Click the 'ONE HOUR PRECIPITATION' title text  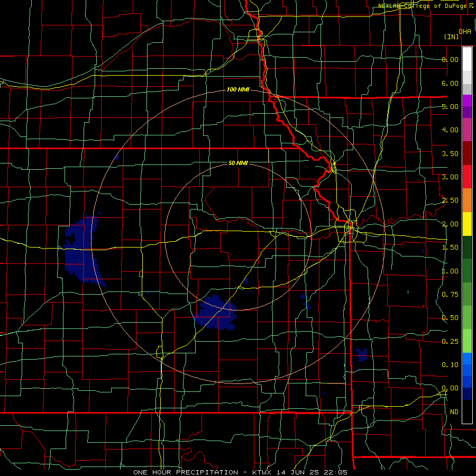click(x=186, y=472)
